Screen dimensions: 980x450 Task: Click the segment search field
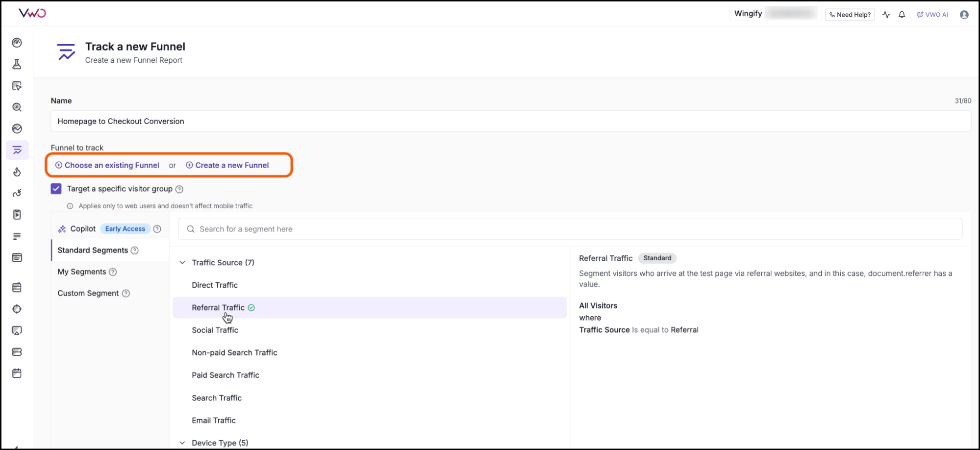[569, 229]
